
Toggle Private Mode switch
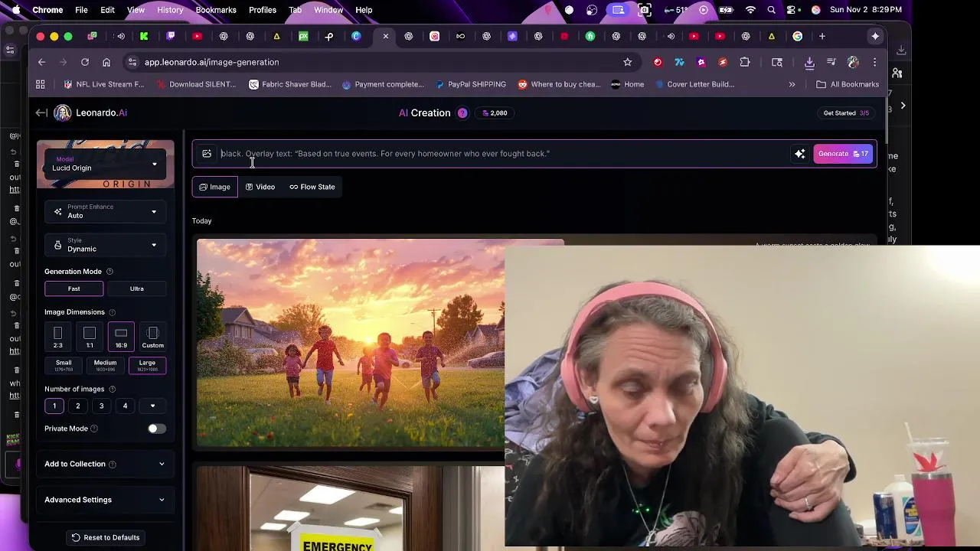(156, 429)
